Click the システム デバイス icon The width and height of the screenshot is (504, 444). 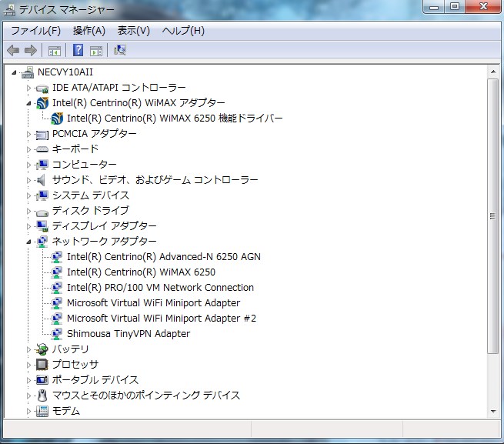coord(42,195)
